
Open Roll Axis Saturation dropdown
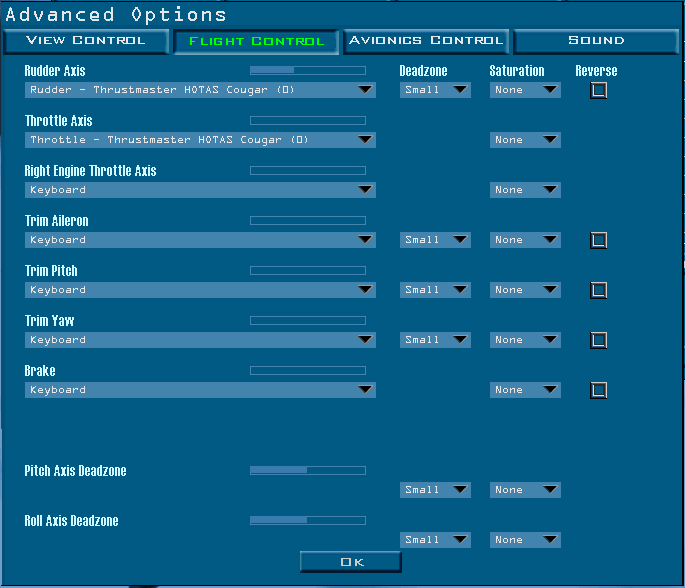coord(525,540)
